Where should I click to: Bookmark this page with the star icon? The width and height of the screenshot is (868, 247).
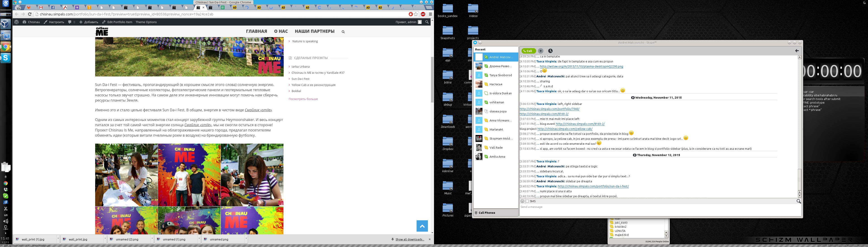click(416, 14)
